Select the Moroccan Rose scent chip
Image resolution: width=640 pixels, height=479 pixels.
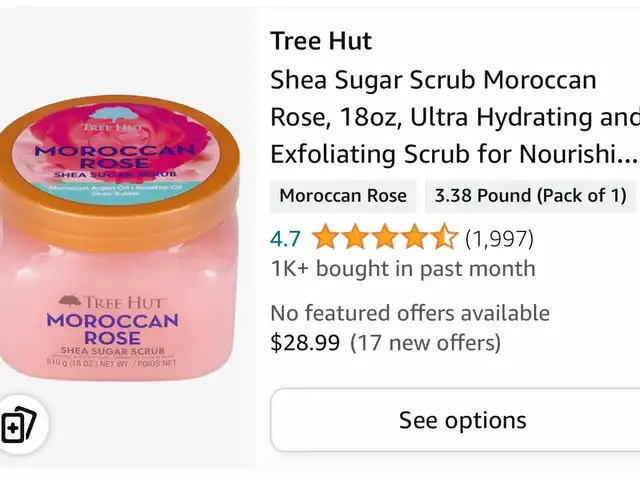(343, 196)
